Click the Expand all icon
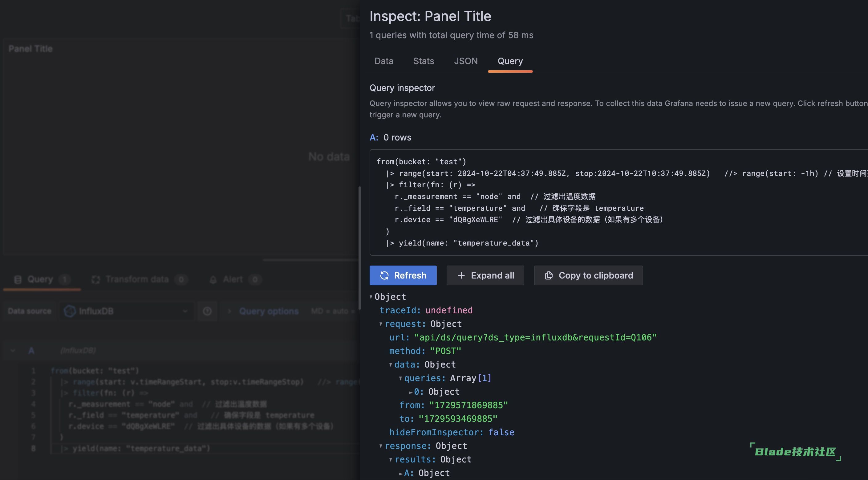This screenshot has height=480, width=868. (x=461, y=275)
